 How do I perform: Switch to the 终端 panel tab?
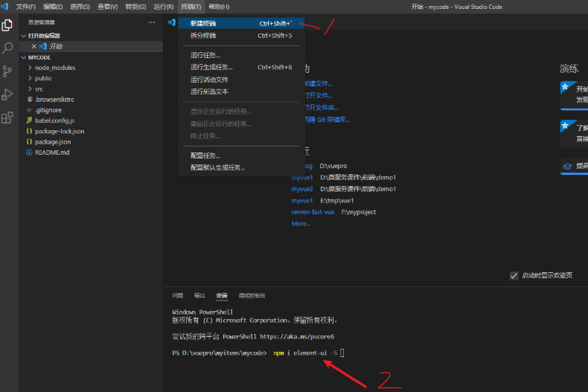pos(222,296)
